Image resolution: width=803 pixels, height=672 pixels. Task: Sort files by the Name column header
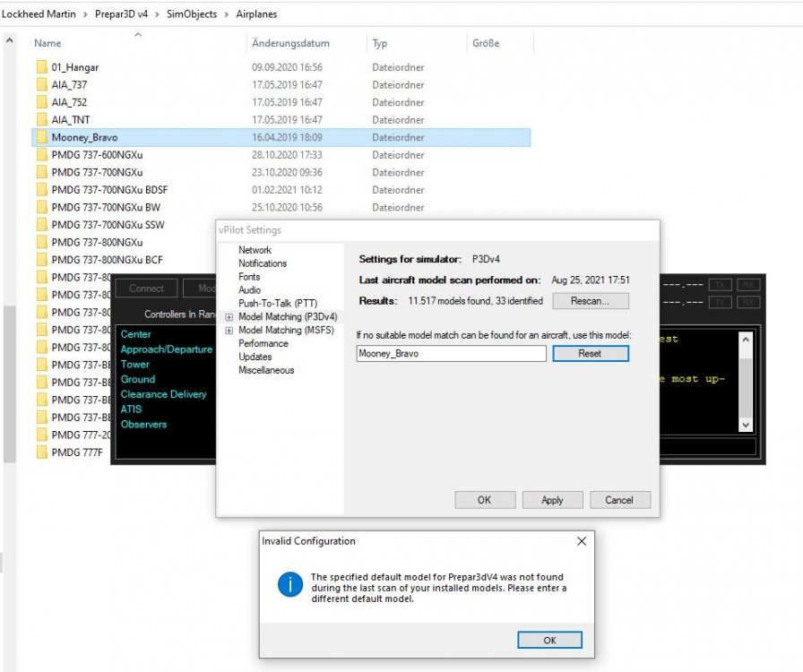point(47,43)
